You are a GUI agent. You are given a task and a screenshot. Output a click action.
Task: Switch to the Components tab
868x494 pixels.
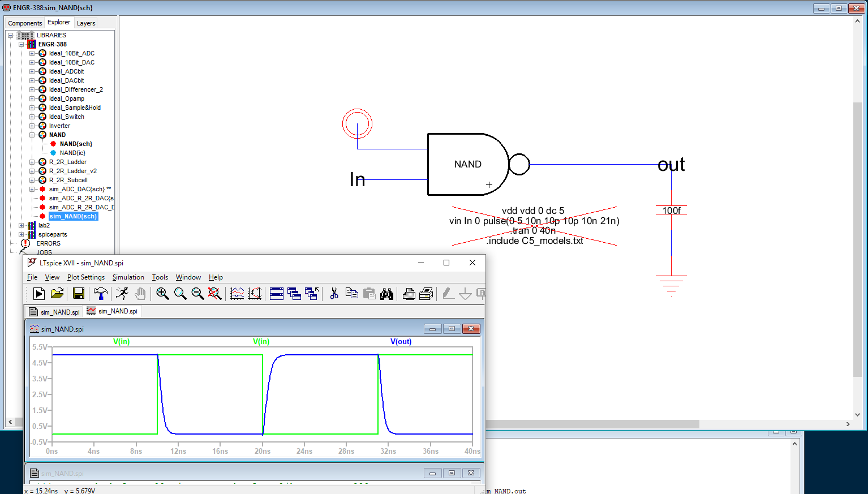pos(25,23)
